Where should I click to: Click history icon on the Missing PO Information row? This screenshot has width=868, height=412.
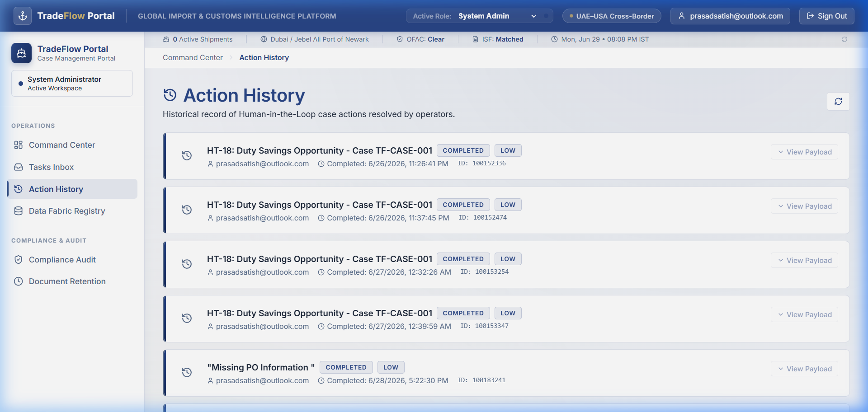187,372
